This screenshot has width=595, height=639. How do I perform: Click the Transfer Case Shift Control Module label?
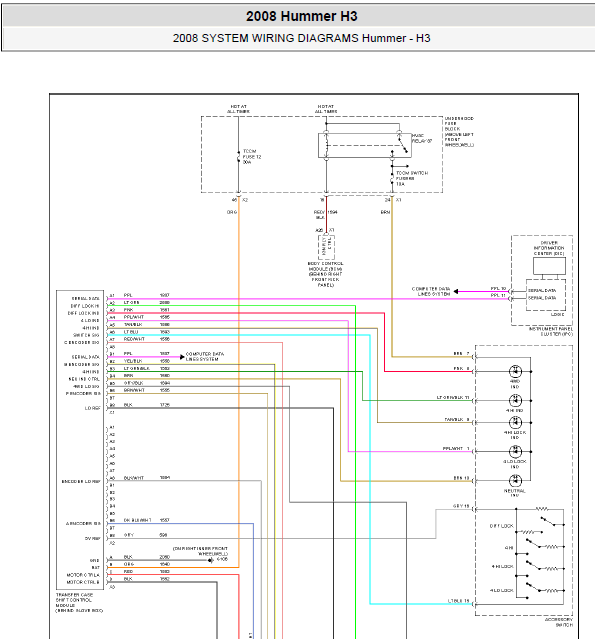[x=79, y=603]
